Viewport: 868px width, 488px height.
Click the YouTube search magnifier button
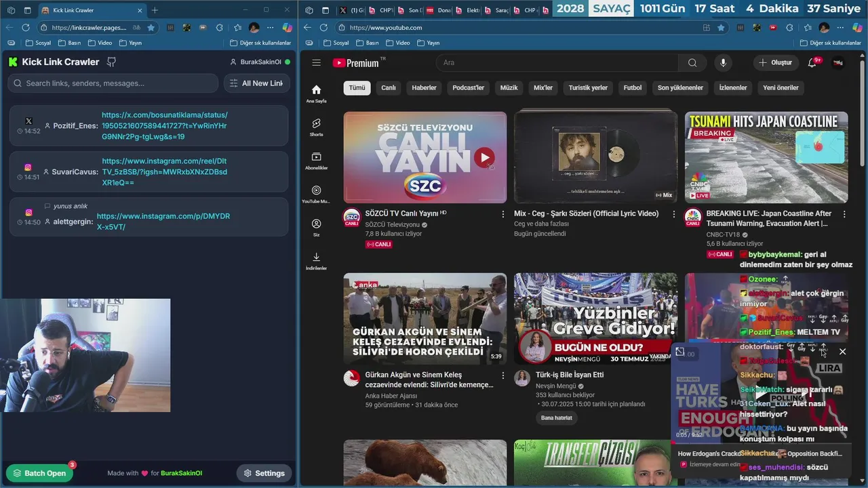pyautogui.click(x=692, y=62)
